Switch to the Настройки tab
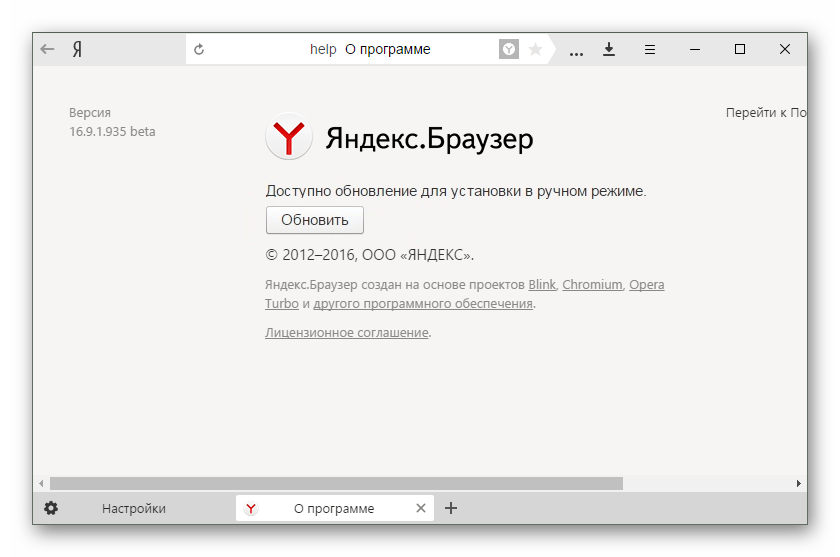This screenshot has height=557, width=840. [134, 508]
